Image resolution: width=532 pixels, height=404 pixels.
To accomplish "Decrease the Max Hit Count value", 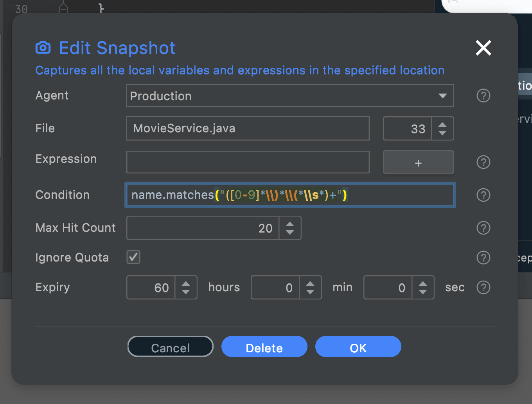I will coord(290,232).
